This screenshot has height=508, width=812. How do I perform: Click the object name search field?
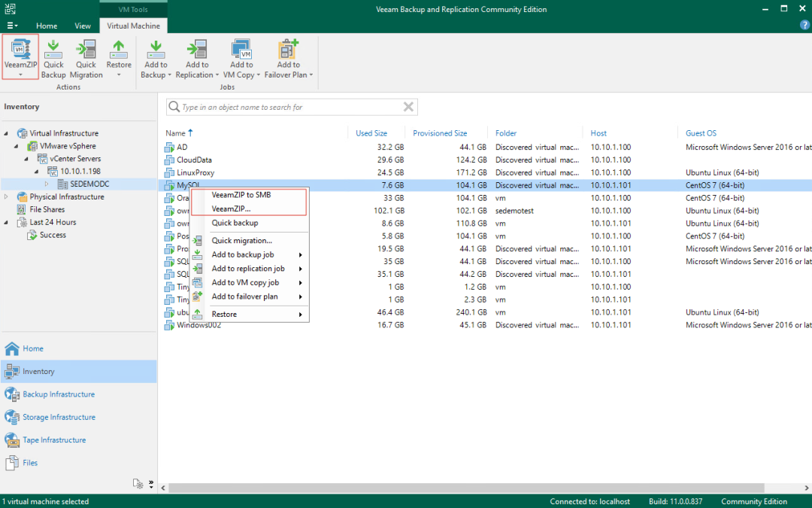click(x=290, y=108)
